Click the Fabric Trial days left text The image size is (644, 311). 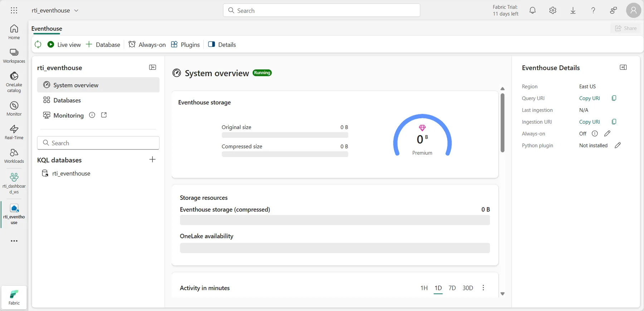click(x=505, y=10)
